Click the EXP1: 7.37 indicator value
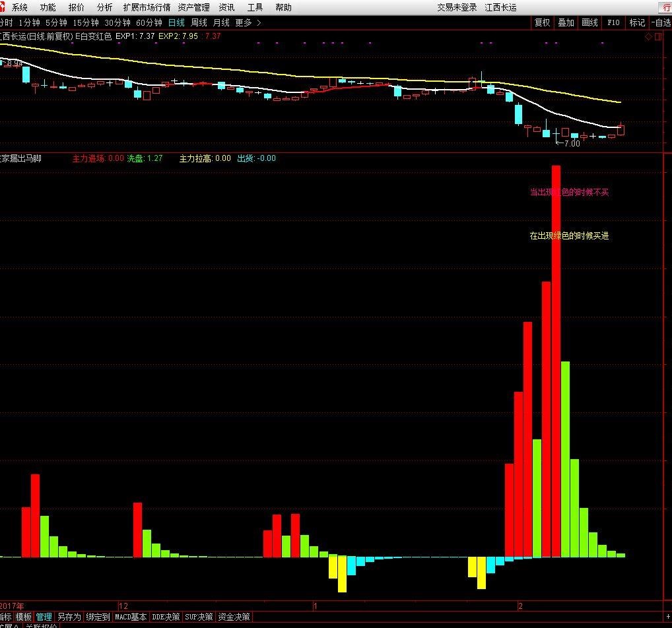672x628 pixels. 135,36
